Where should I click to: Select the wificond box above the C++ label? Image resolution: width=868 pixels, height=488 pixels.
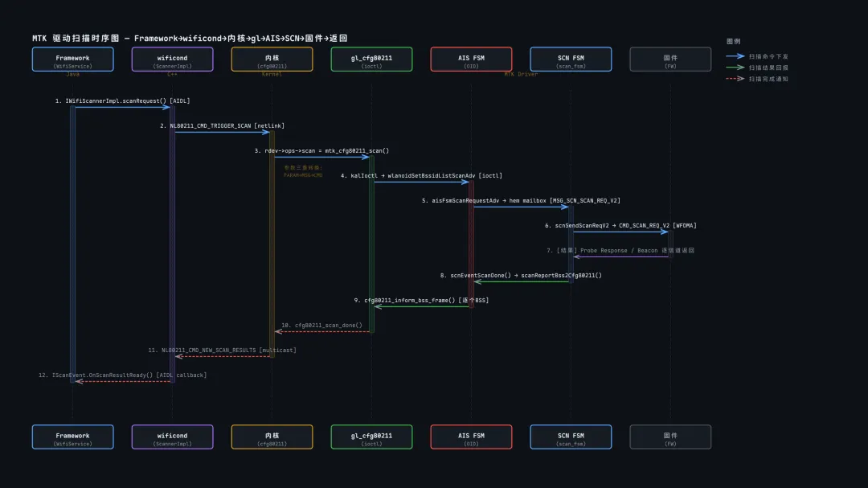(x=172, y=59)
